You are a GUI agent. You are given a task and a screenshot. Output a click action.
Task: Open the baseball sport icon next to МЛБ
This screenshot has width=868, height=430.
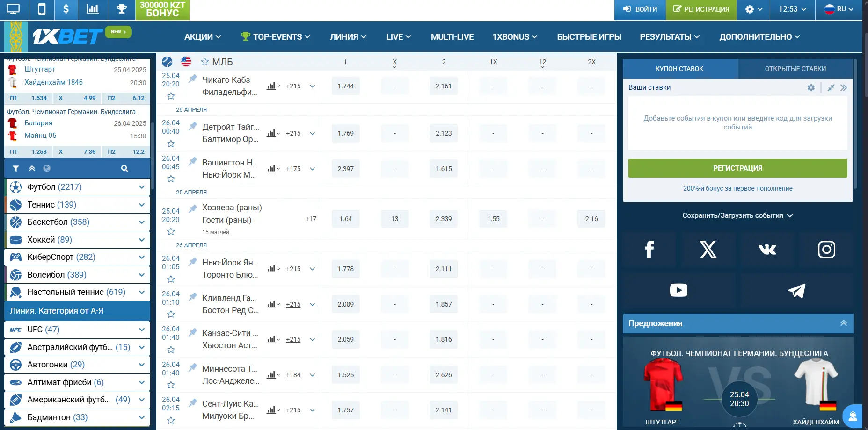(167, 62)
